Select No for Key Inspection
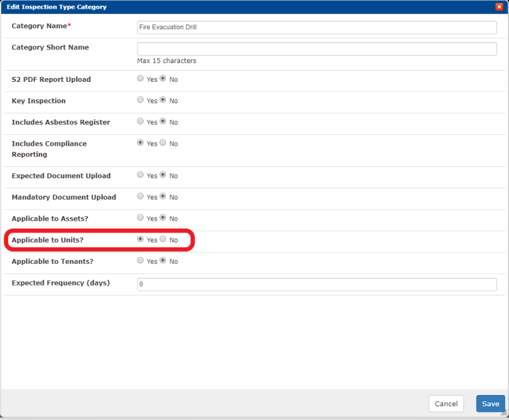 pyautogui.click(x=163, y=100)
